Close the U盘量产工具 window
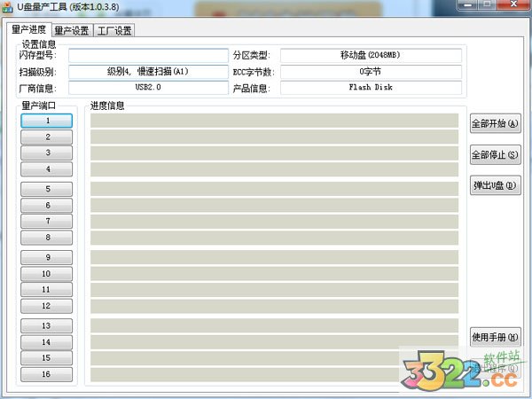 click(513, 4)
